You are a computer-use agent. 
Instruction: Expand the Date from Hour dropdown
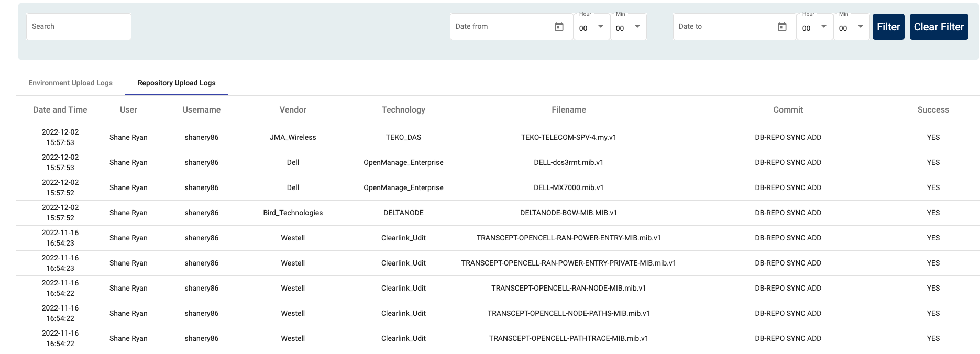[x=591, y=28]
